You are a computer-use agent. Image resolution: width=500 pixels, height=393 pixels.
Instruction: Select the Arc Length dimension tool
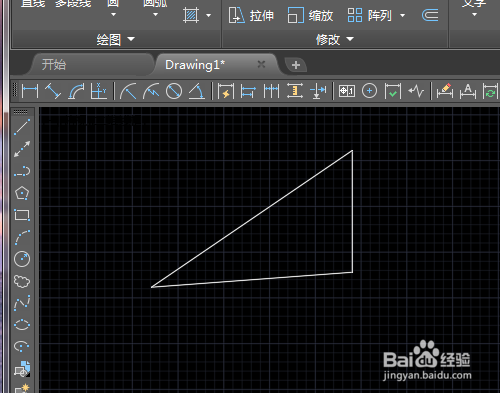76,91
